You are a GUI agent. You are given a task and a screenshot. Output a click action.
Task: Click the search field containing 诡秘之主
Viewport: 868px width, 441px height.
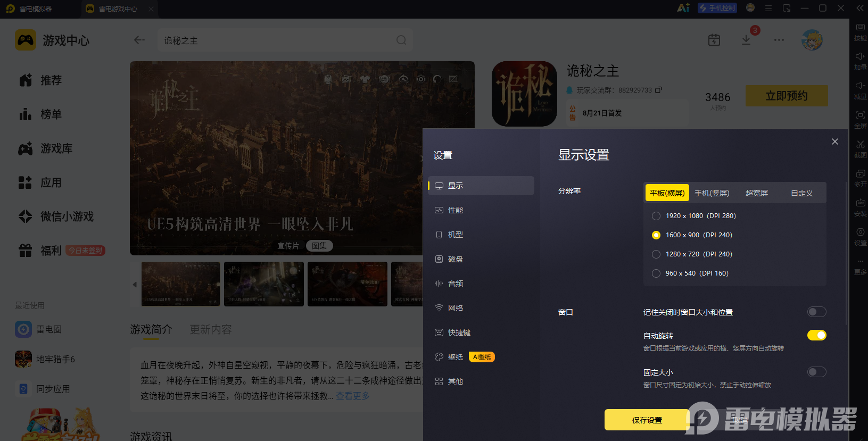(285, 40)
